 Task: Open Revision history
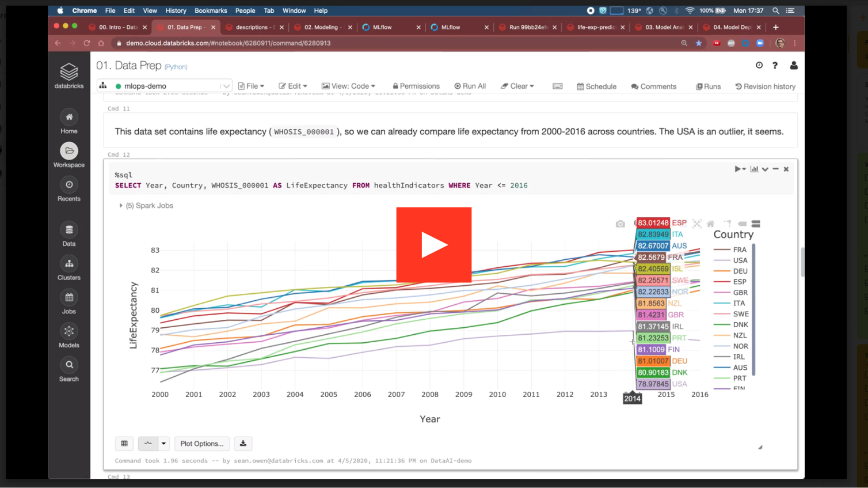coord(765,86)
